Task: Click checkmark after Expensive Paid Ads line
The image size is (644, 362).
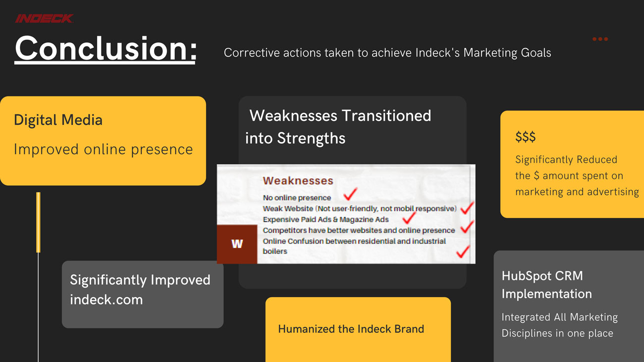Action: (409, 218)
